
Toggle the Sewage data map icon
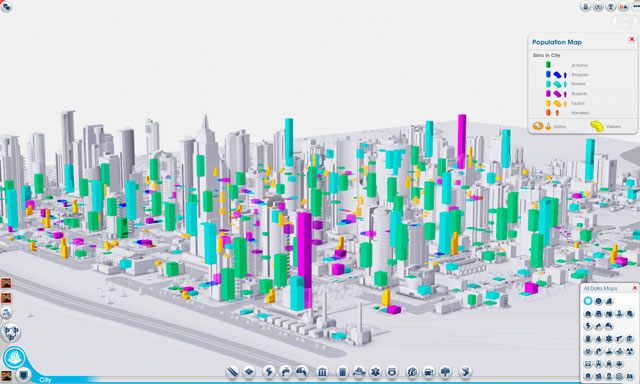coord(609,326)
